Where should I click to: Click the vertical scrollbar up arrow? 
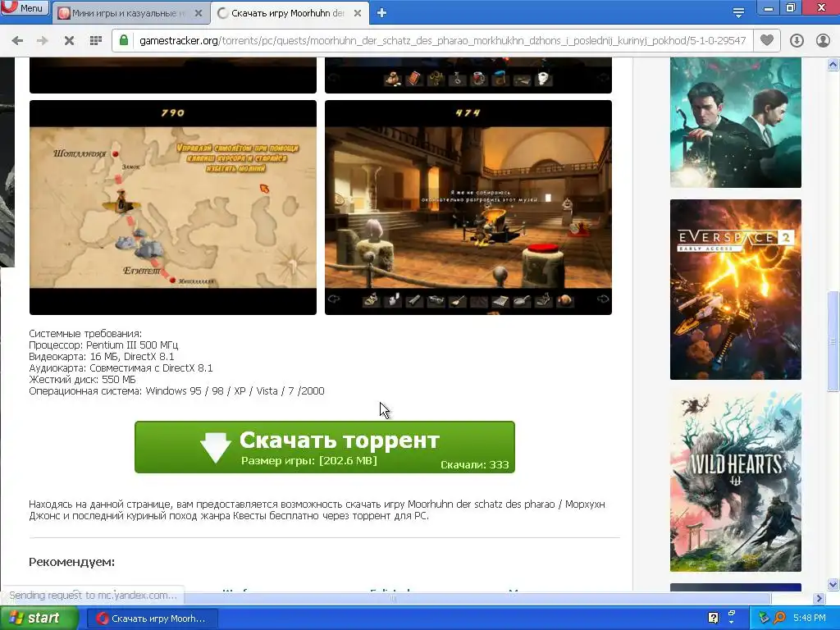point(833,65)
